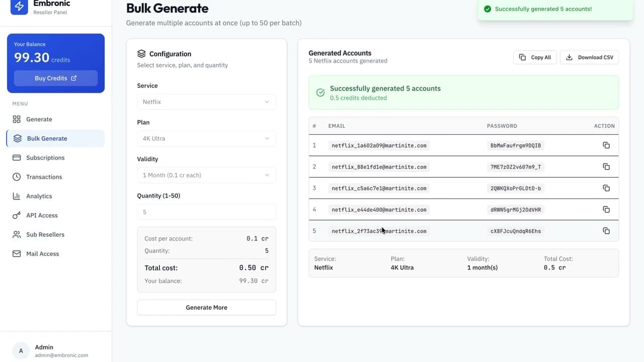Screen dimensions: 644x362
Task: Open the Plan dropdown showing 4K Ultra
Action: pyautogui.click(x=206, y=138)
